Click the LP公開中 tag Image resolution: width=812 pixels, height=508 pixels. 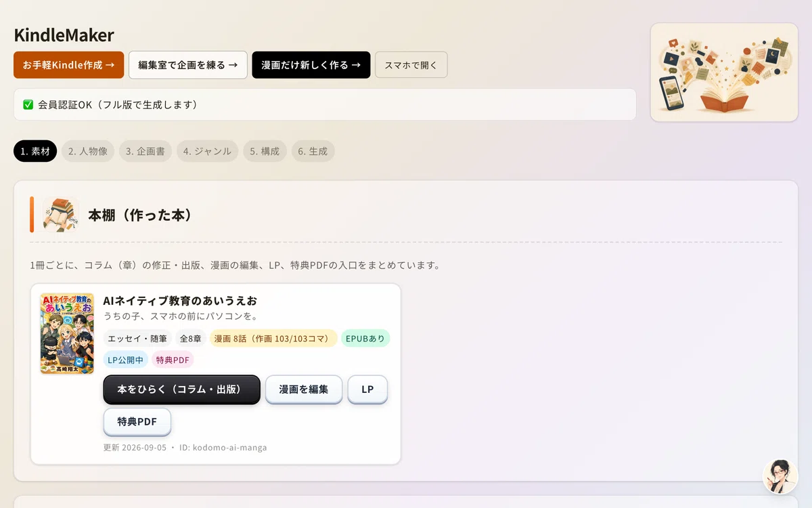[126, 360]
